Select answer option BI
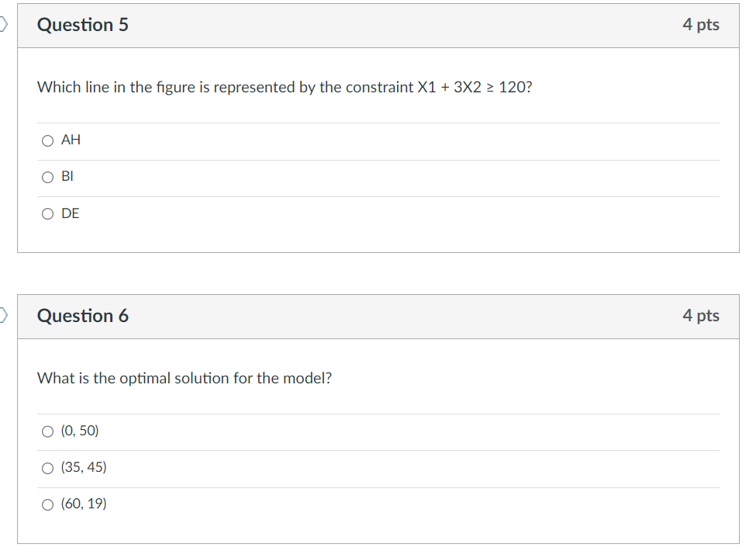The height and width of the screenshot is (558, 756). [47, 177]
